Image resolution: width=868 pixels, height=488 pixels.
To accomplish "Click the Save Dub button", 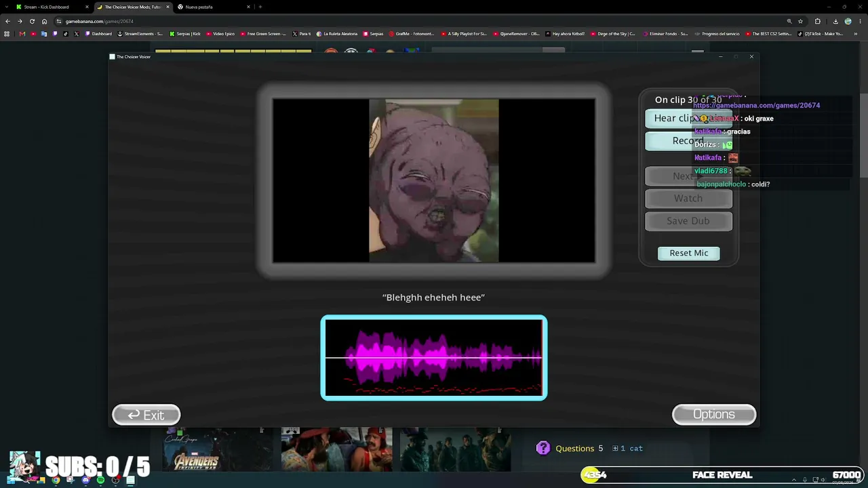I will (x=688, y=221).
